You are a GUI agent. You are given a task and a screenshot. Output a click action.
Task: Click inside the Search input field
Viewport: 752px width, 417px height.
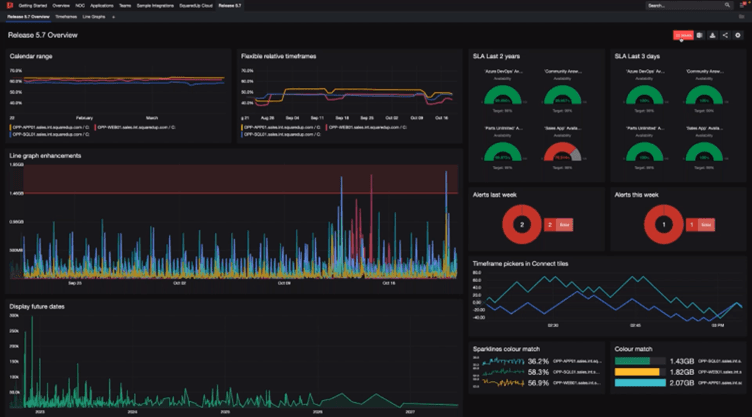[680, 5]
